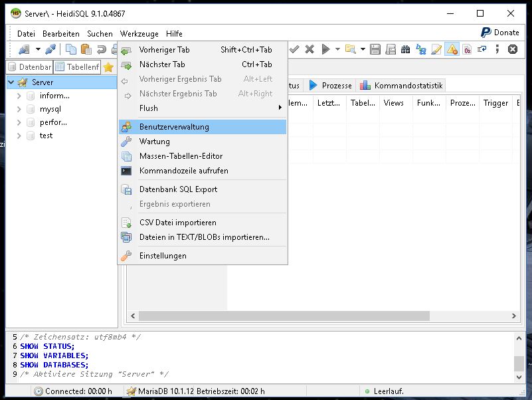532x400 pixels.
Task: Open the Bearbeiten menu
Action: pos(61,34)
